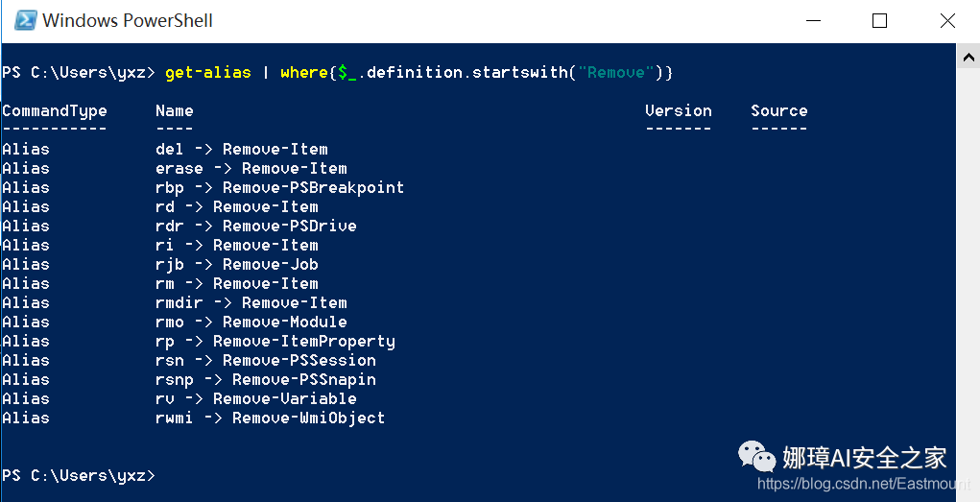980x502 pixels.
Task: Click the Version column header
Action: 678,110
